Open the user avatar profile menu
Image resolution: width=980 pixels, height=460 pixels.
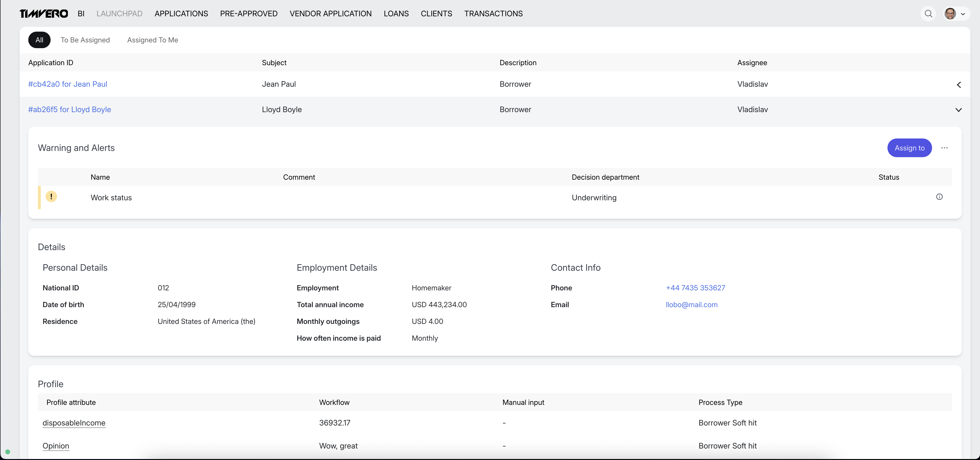pos(950,14)
